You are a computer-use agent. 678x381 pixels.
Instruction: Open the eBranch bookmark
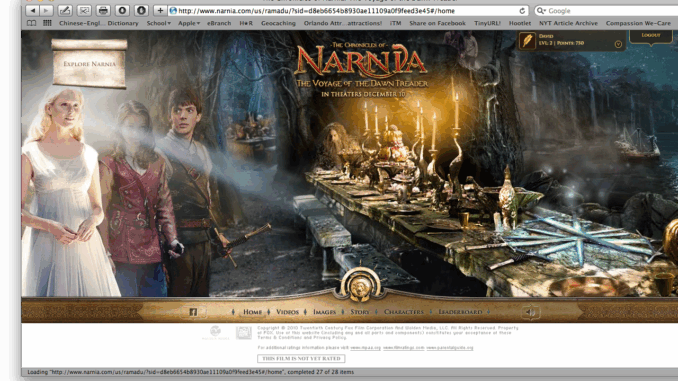219,23
